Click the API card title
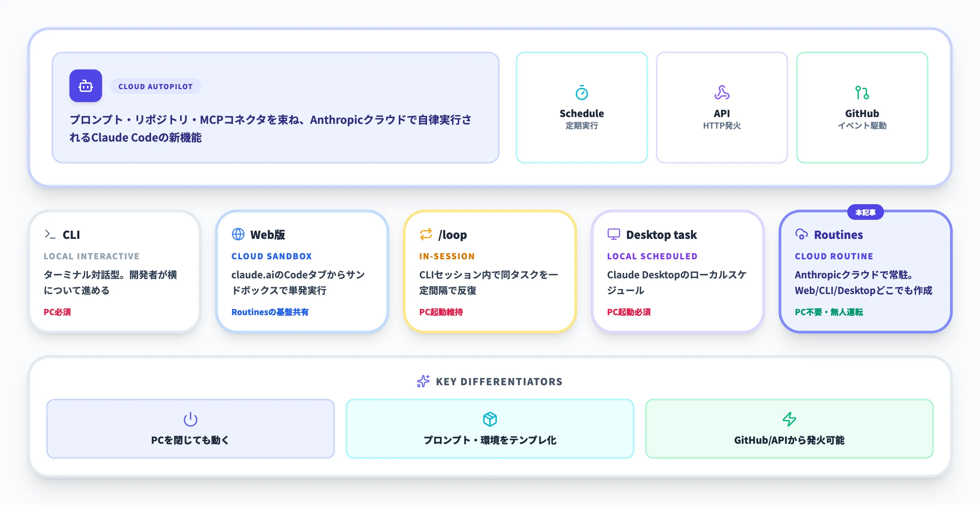The width and height of the screenshot is (980, 505). click(x=722, y=113)
